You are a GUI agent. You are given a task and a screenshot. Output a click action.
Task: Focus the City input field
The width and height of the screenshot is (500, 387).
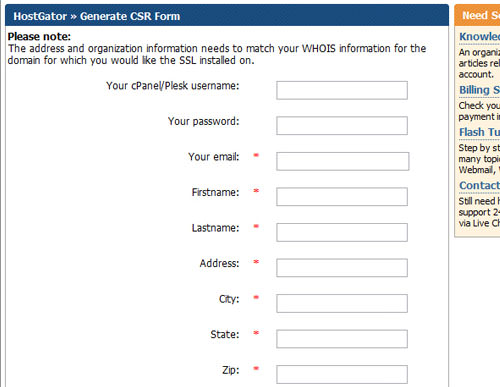click(342, 303)
